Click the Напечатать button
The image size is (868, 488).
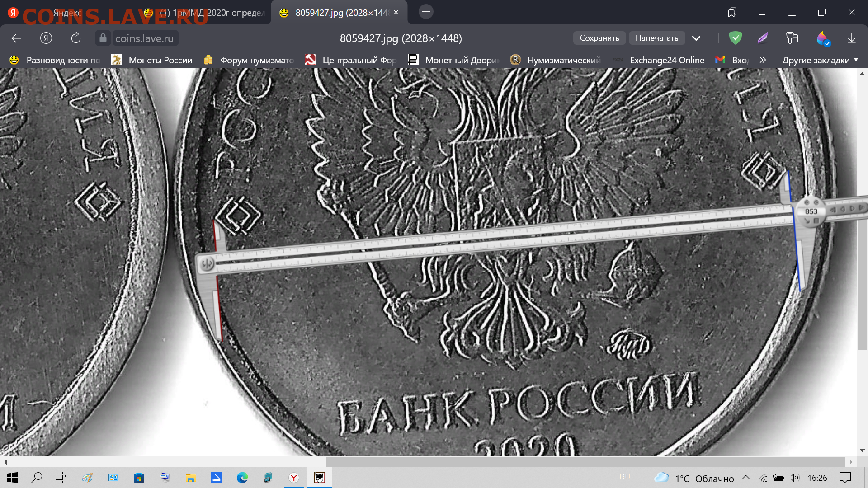click(657, 38)
